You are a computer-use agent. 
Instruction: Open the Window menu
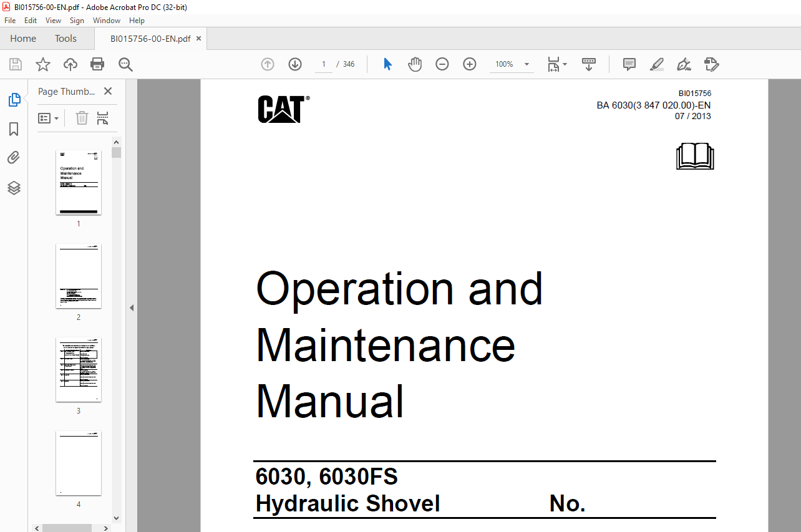(x=107, y=21)
